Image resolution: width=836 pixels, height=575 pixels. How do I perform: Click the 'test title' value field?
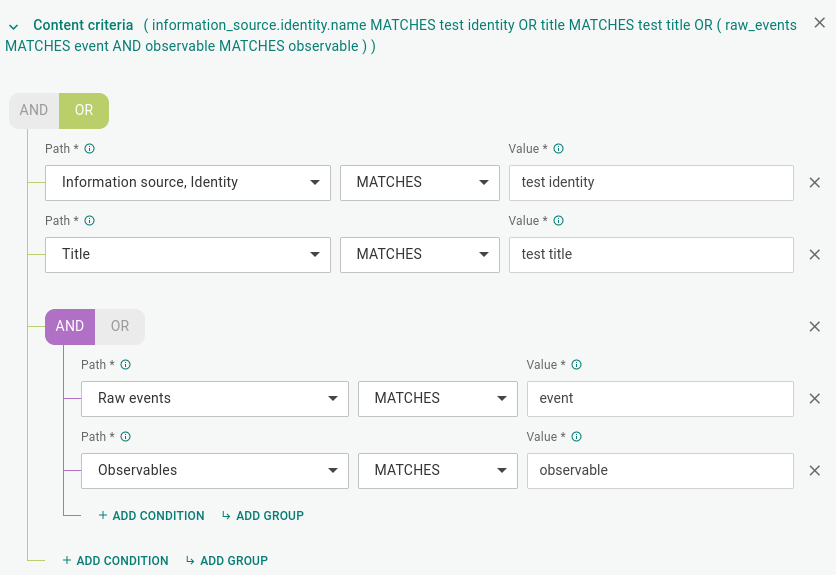coord(651,255)
